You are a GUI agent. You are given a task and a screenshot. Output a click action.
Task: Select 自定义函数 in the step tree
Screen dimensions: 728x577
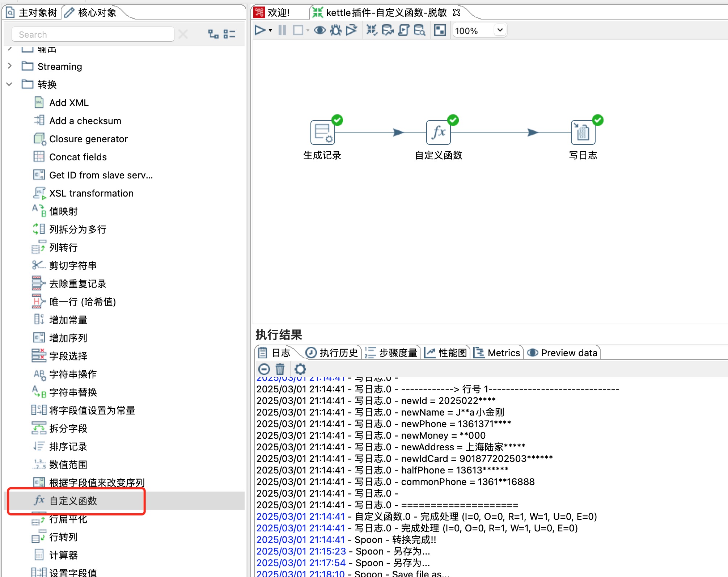pyautogui.click(x=73, y=501)
